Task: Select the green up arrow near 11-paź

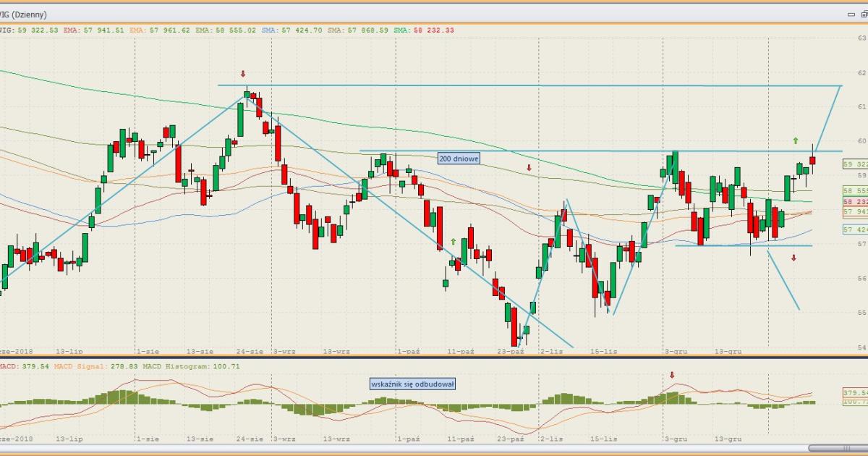Action: coord(454,241)
